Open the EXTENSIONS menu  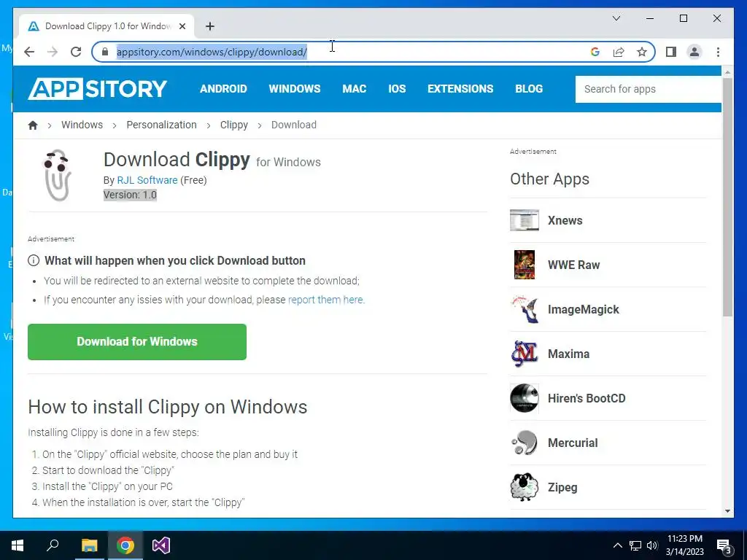click(x=460, y=89)
